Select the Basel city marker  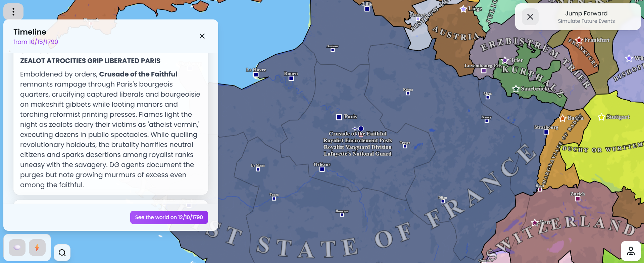[x=540, y=190]
